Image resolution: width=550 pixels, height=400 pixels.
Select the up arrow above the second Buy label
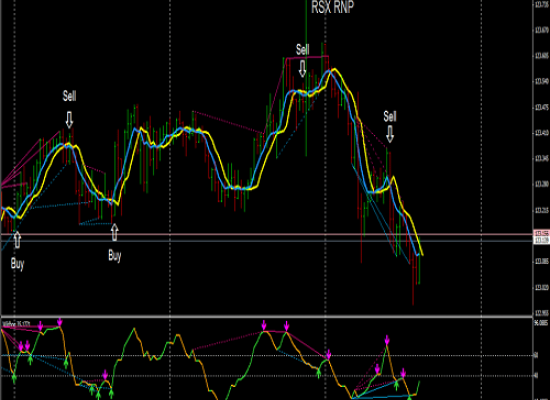coord(114,232)
